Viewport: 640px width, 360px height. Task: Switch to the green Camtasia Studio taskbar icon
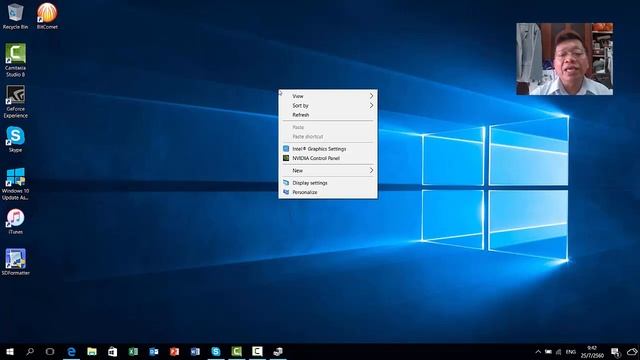click(x=236, y=351)
